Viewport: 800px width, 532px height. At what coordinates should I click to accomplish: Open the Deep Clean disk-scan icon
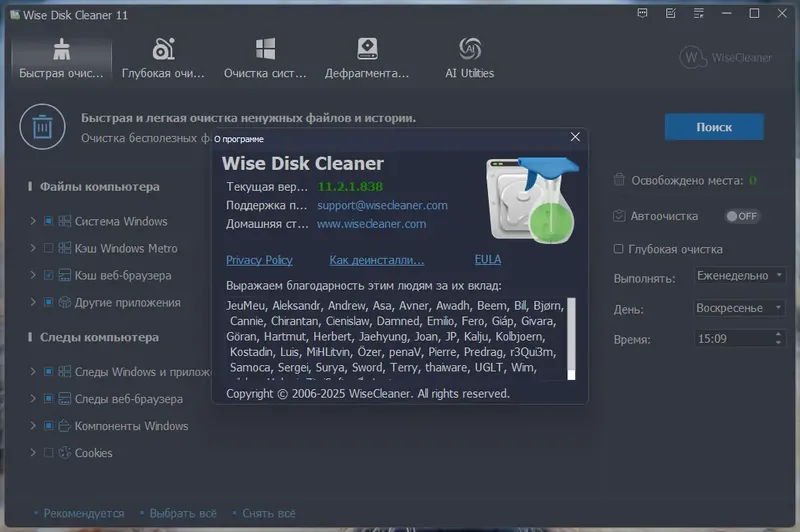coord(163,49)
